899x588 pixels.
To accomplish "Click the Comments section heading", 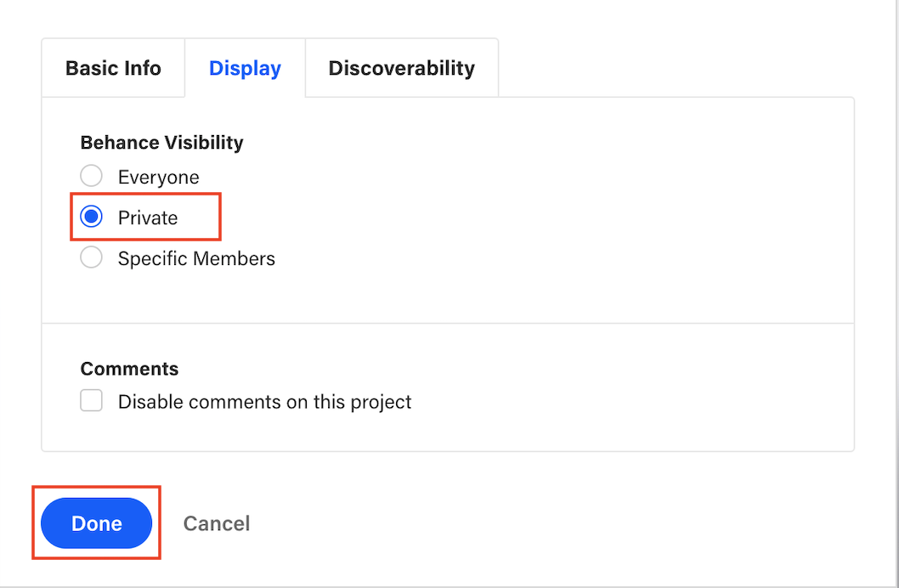I will coord(129,369).
